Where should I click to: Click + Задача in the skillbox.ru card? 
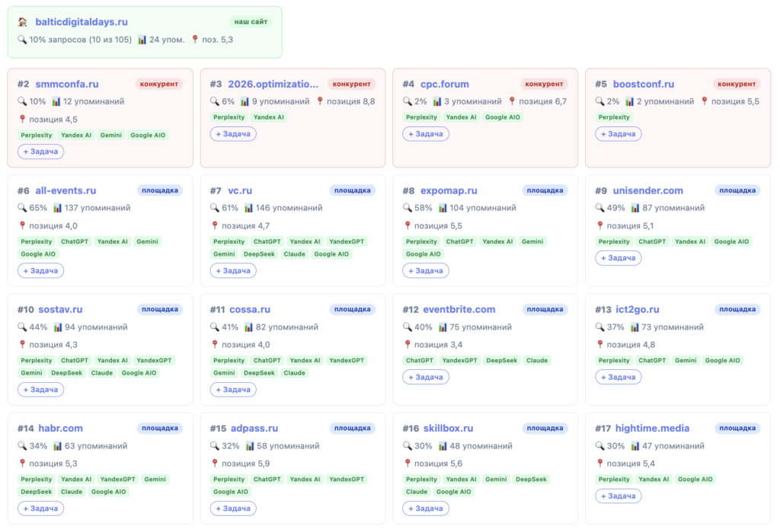coord(426,508)
